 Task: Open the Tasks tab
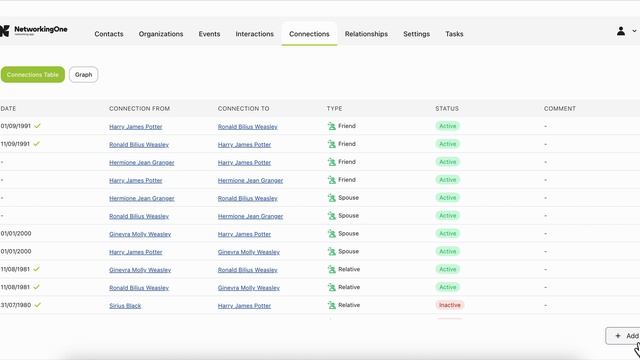point(454,34)
